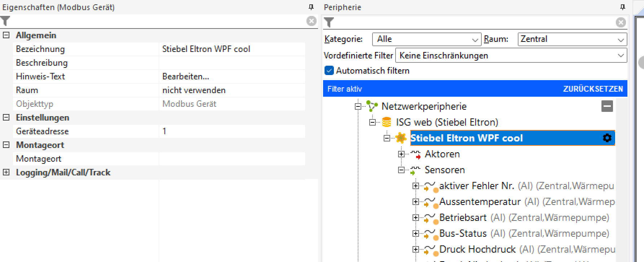Expand the Logging/Mail/Call/Track section
This screenshot has height=262, width=644.
point(6,173)
